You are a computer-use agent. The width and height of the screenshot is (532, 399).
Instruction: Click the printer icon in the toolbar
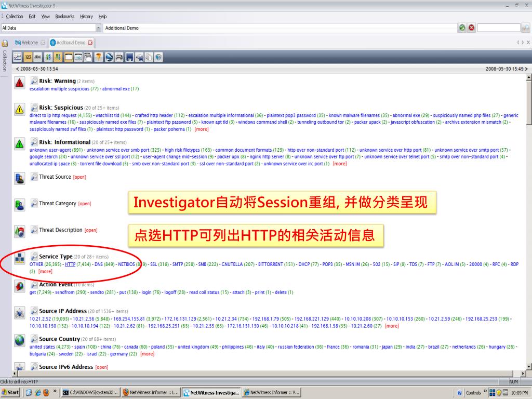click(119, 57)
